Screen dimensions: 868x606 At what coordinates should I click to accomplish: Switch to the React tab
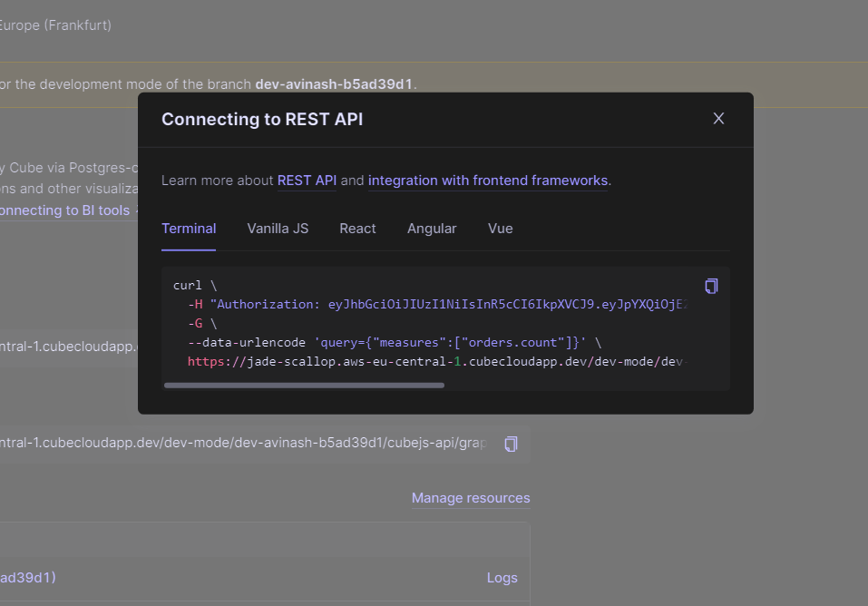tap(357, 229)
